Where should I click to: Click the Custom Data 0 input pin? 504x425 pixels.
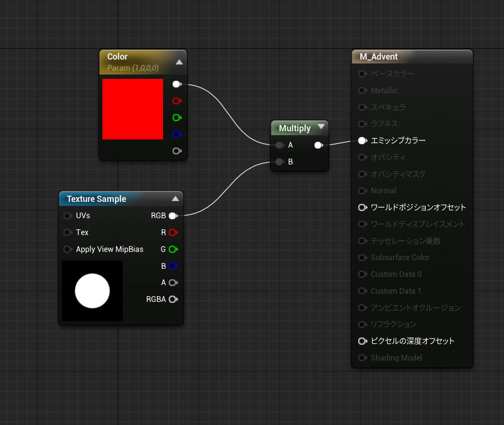pyautogui.click(x=363, y=275)
